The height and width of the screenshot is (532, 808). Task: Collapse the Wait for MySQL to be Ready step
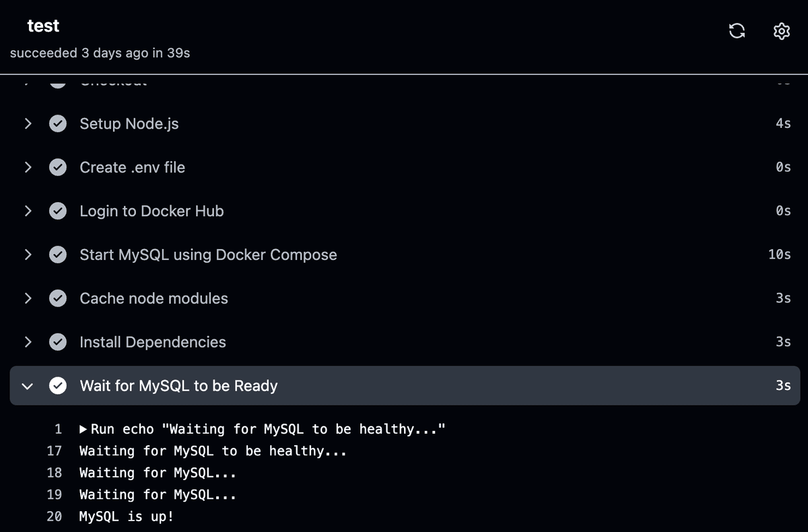[x=27, y=386]
